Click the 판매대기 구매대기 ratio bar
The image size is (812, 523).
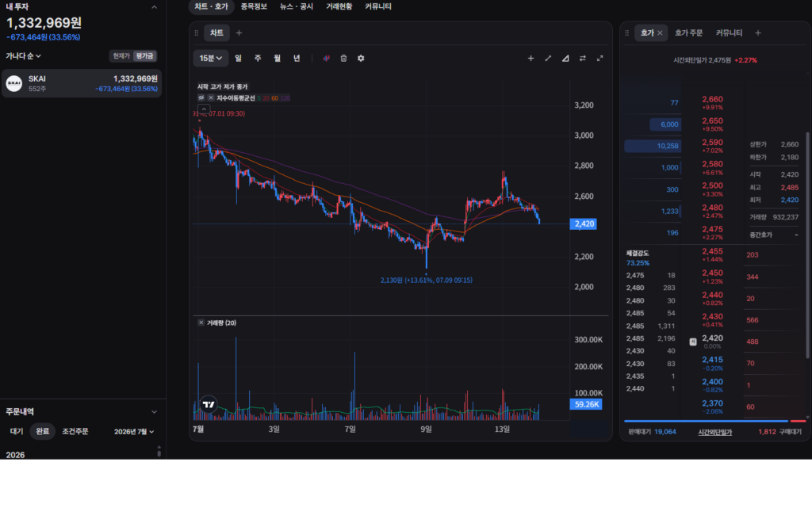click(715, 421)
